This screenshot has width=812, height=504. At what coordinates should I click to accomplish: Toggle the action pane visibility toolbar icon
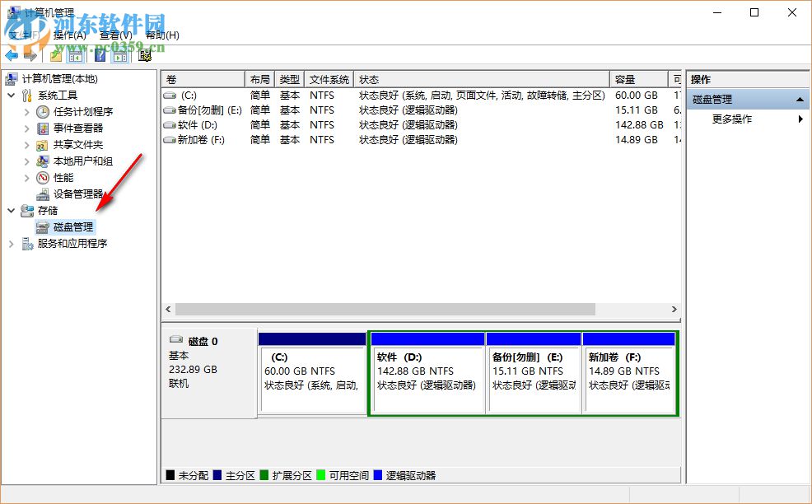(119, 56)
